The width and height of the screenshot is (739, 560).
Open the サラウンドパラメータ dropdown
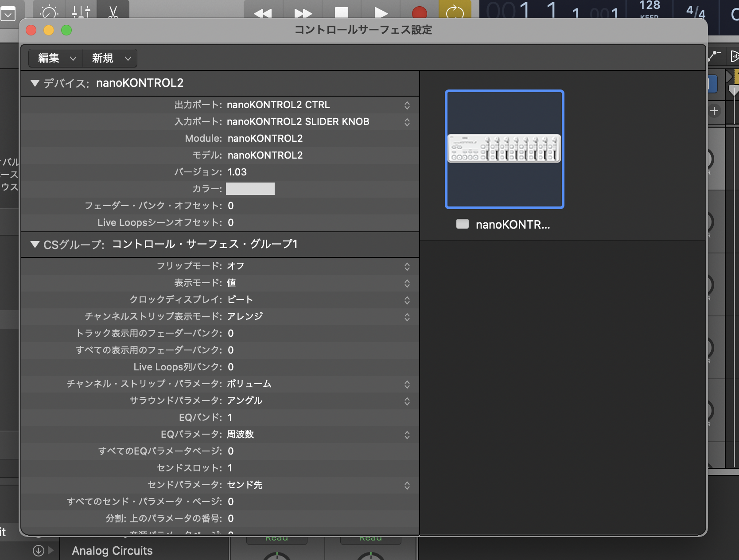[407, 401]
